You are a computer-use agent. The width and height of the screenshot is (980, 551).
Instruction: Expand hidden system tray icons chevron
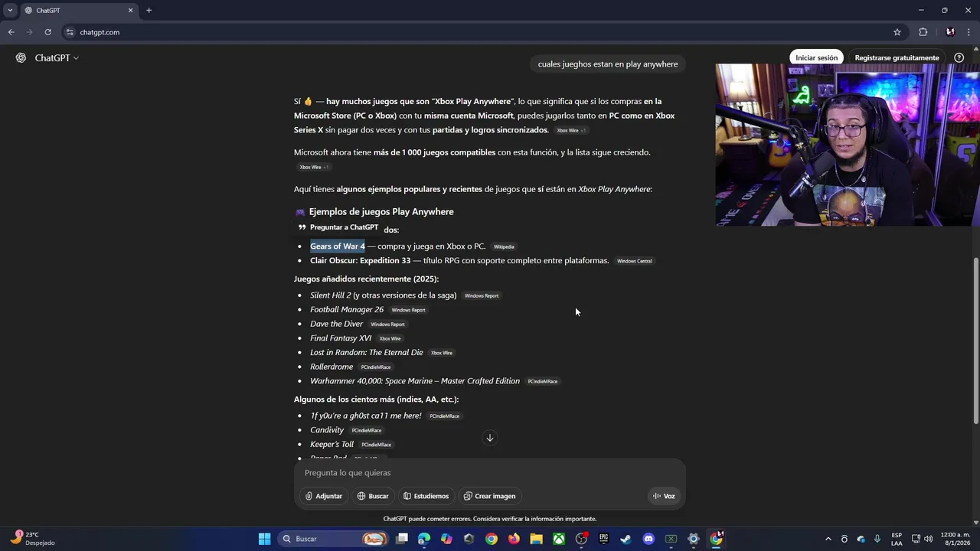(828, 539)
